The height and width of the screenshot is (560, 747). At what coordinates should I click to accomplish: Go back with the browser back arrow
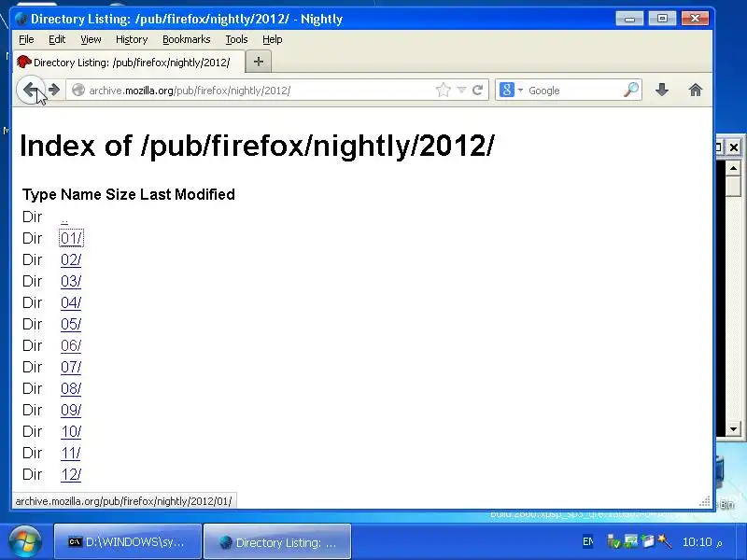coord(31,90)
